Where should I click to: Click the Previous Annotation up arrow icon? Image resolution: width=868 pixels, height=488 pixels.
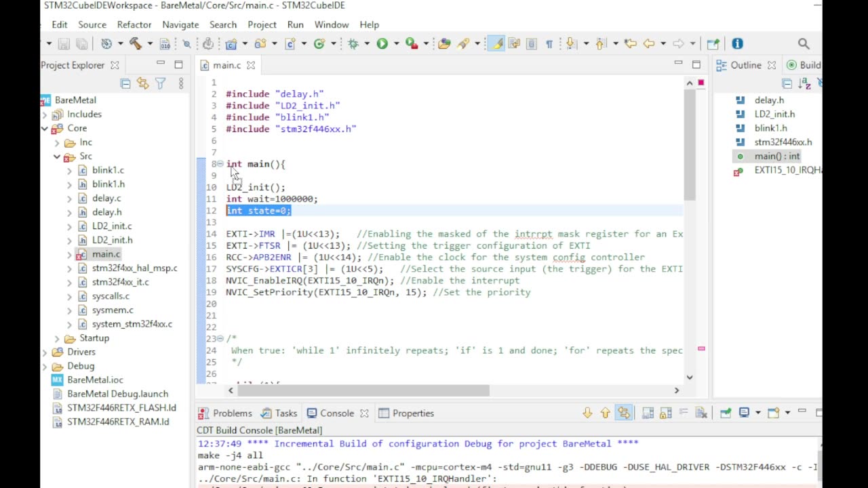pyautogui.click(x=600, y=43)
